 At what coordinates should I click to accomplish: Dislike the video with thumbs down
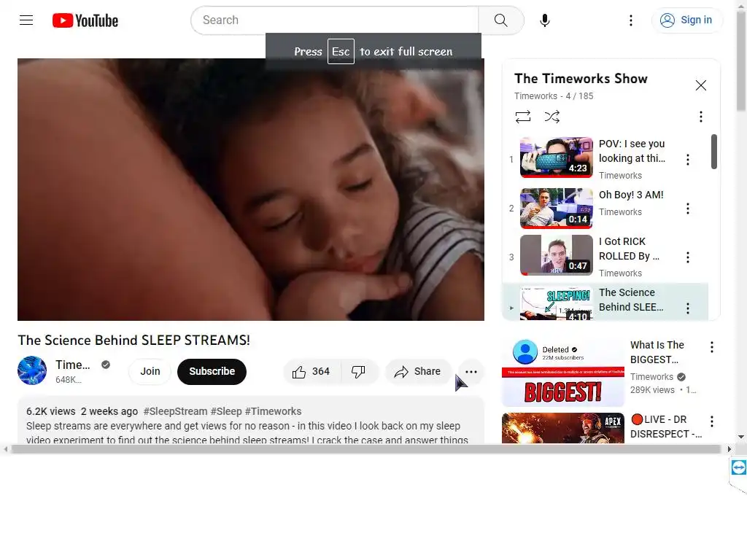358,371
